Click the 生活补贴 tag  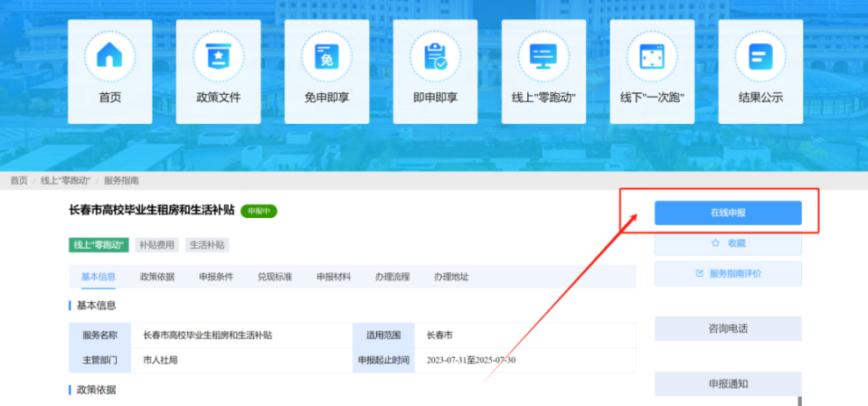(x=207, y=245)
